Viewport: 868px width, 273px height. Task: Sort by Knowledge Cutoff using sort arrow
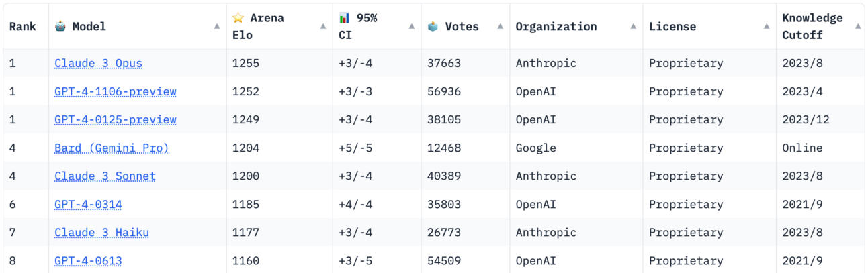pyautogui.click(x=858, y=27)
